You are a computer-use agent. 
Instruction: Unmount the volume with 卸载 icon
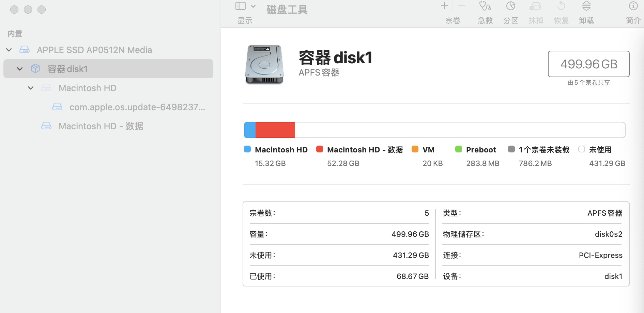click(x=586, y=6)
